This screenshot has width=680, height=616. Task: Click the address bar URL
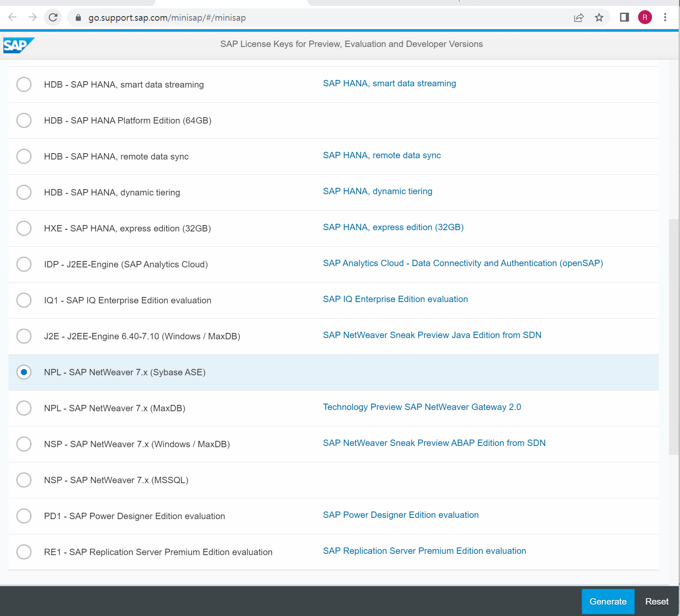click(x=167, y=18)
